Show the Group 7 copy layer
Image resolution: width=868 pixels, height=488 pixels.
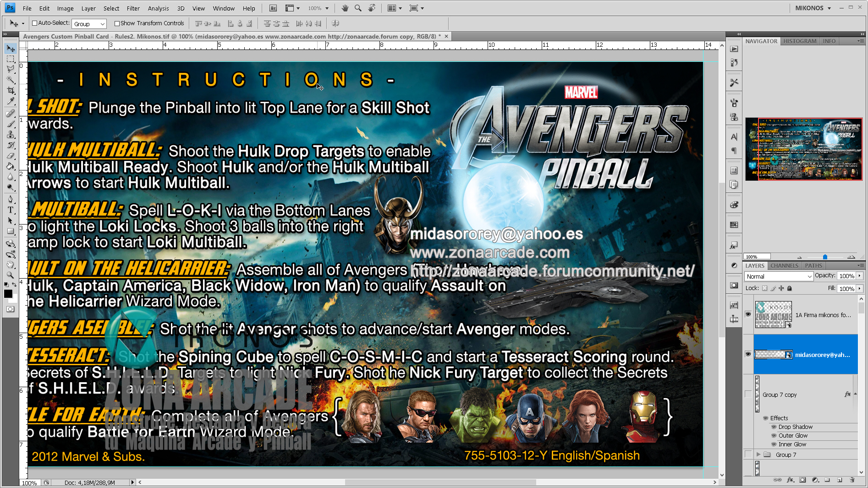[748, 394]
